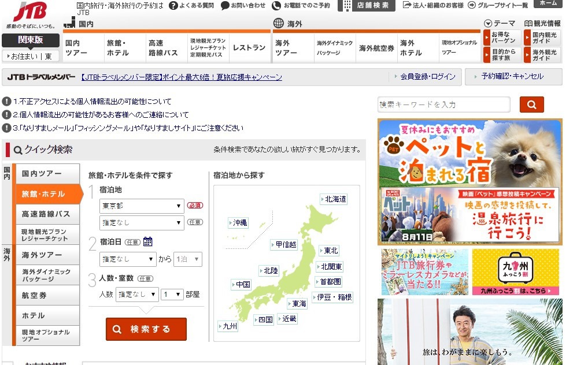
Task: Select 東北 on the map
Action: (x=329, y=250)
